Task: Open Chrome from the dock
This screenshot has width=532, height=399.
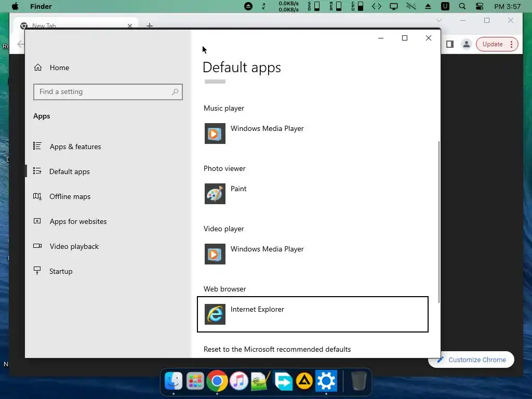Action: pyautogui.click(x=217, y=381)
